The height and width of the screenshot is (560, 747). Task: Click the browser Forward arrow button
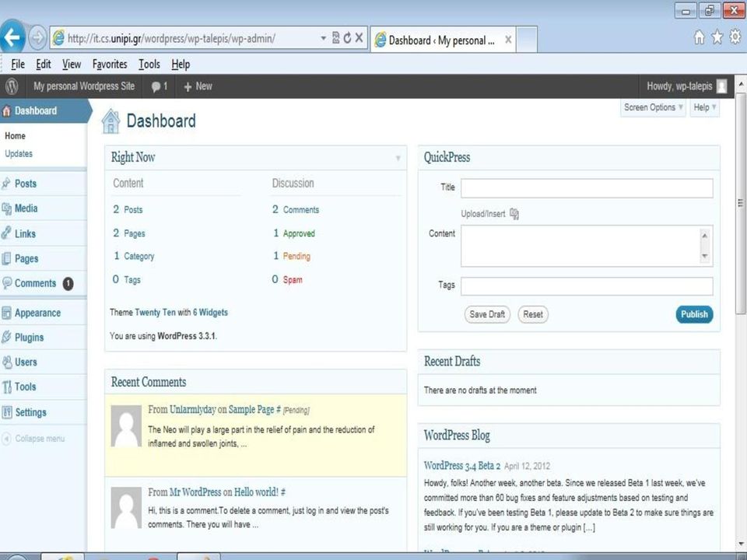point(37,37)
